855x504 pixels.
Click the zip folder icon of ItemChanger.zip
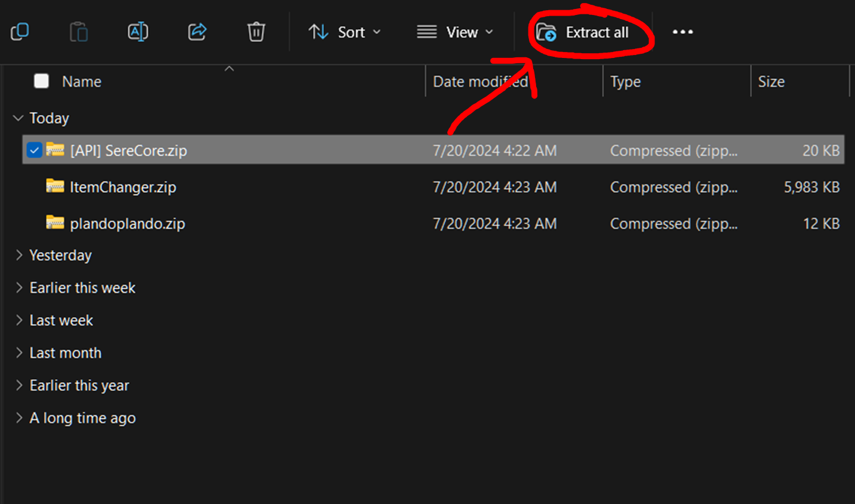coord(55,186)
